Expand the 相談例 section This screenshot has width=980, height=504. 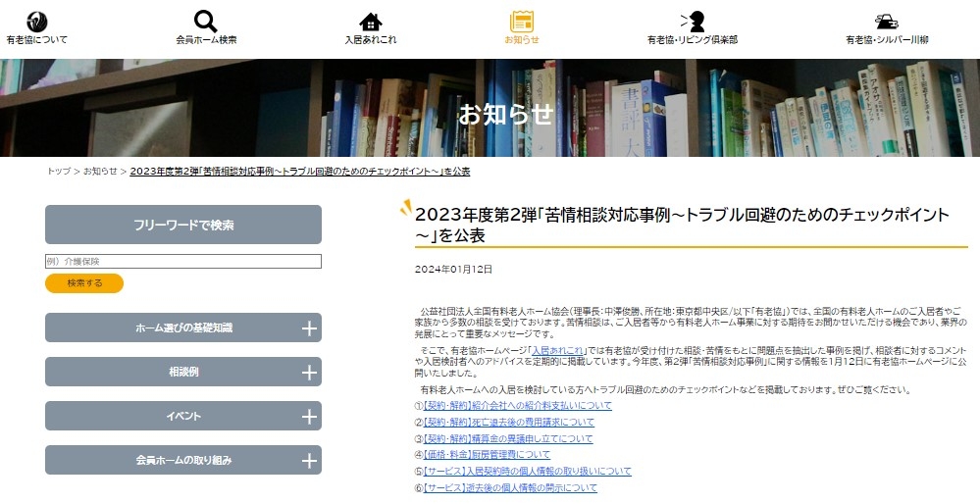click(183, 372)
